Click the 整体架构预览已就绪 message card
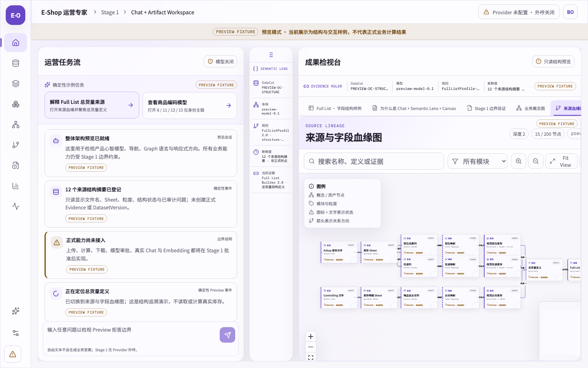 (x=141, y=153)
